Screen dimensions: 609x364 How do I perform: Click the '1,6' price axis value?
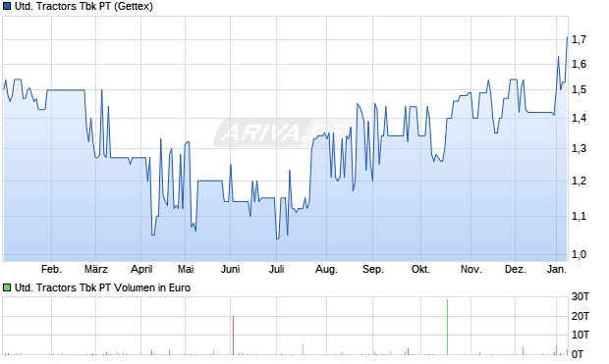[x=579, y=64]
